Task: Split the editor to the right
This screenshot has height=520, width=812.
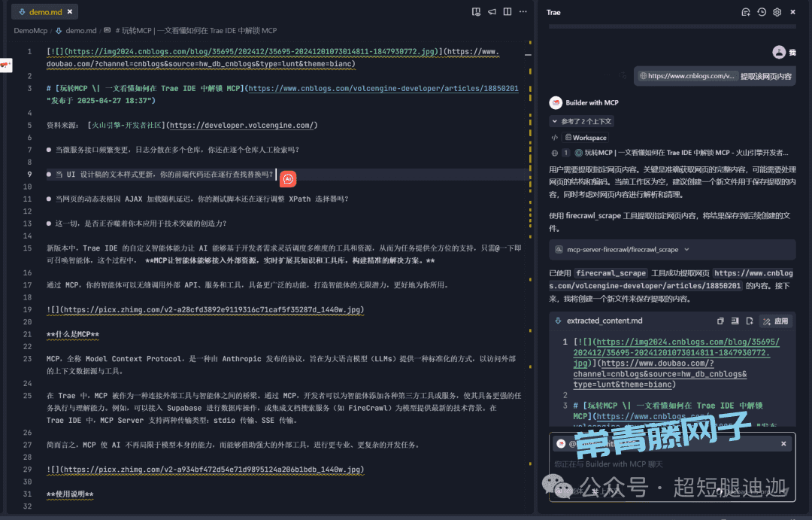Action: pyautogui.click(x=507, y=11)
